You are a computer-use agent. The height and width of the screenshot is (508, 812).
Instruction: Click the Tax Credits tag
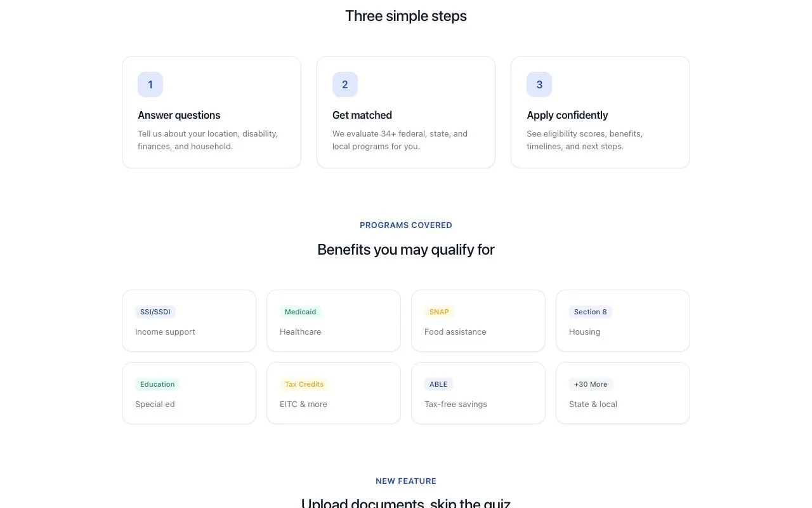pyautogui.click(x=304, y=384)
